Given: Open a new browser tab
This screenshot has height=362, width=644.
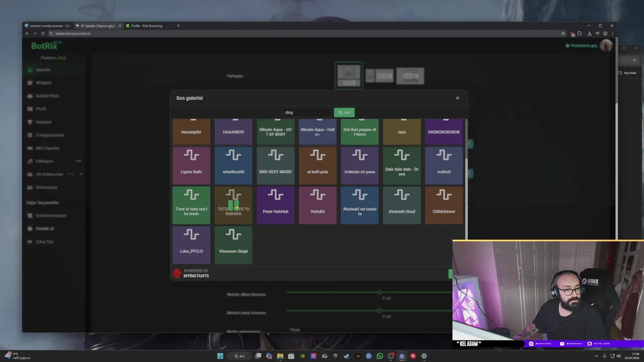Looking at the screenshot, I should point(178,26).
